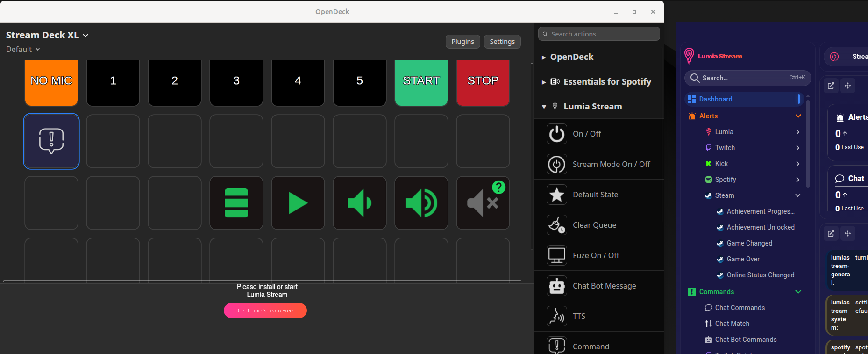Collapse the Alerts section in Lumia sidebar

click(x=798, y=116)
